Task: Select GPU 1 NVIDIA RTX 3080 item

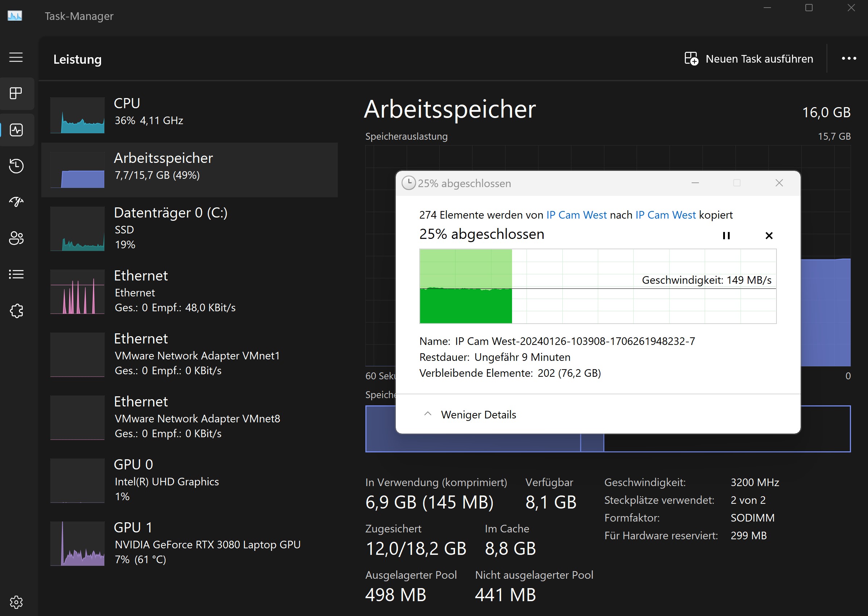Action: point(189,543)
